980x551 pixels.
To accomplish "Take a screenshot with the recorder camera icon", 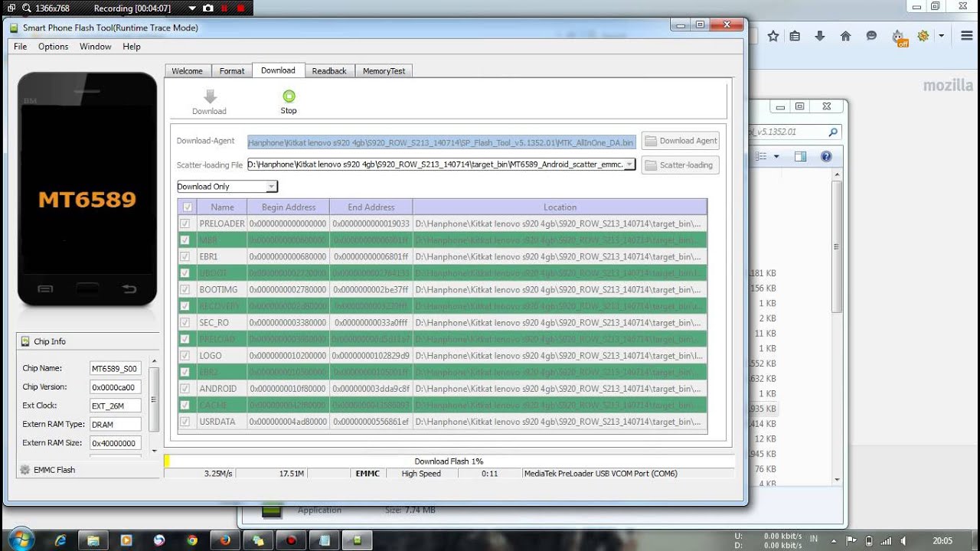I will [x=207, y=8].
